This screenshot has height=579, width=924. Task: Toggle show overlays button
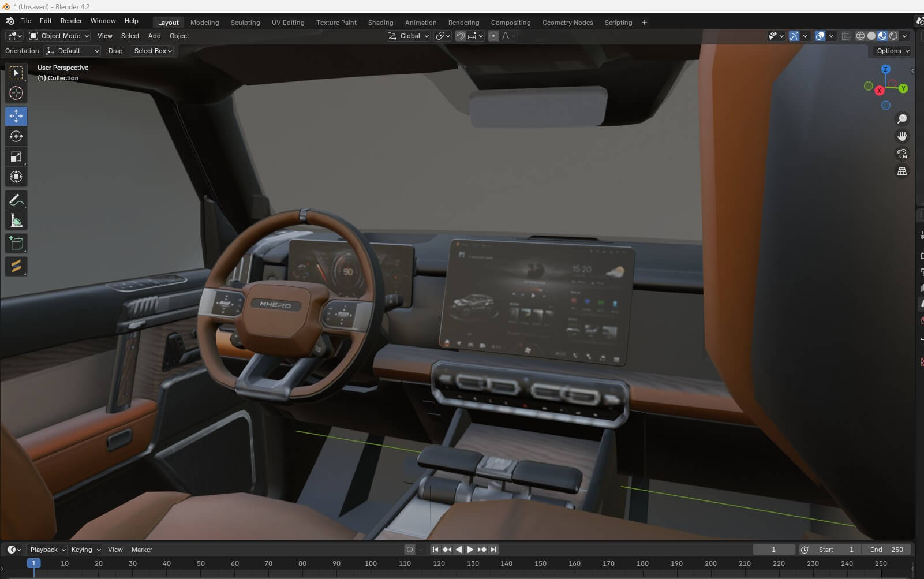point(820,36)
